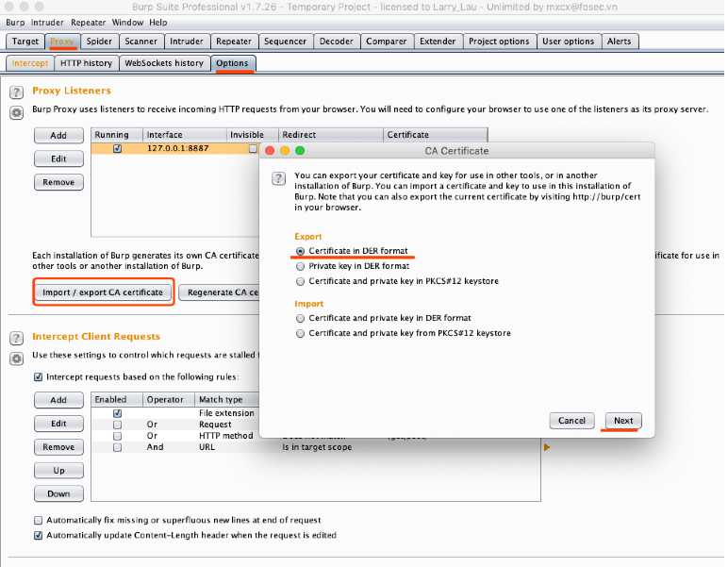728x567 pixels.
Task: Open gear options for Proxy Listeners
Action: pyautogui.click(x=17, y=113)
